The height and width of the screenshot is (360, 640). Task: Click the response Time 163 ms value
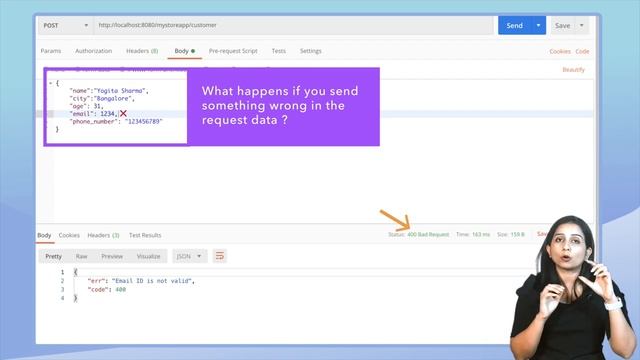point(481,235)
